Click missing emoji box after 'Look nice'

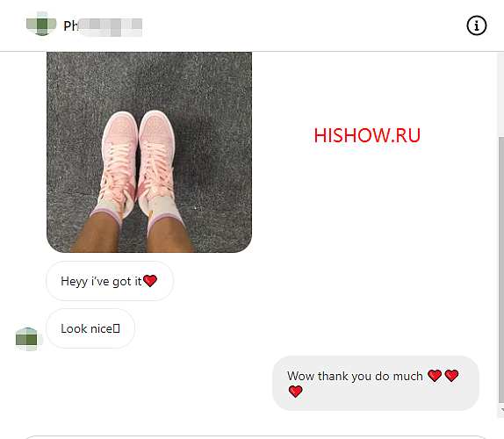point(117,328)
